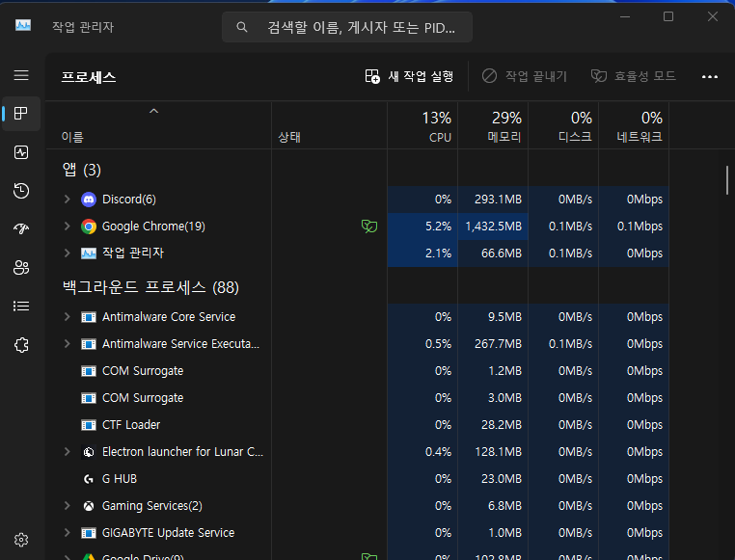Click the 프로세스 page title
Viewport: 735px width, 560px height.
pos(89,77)
